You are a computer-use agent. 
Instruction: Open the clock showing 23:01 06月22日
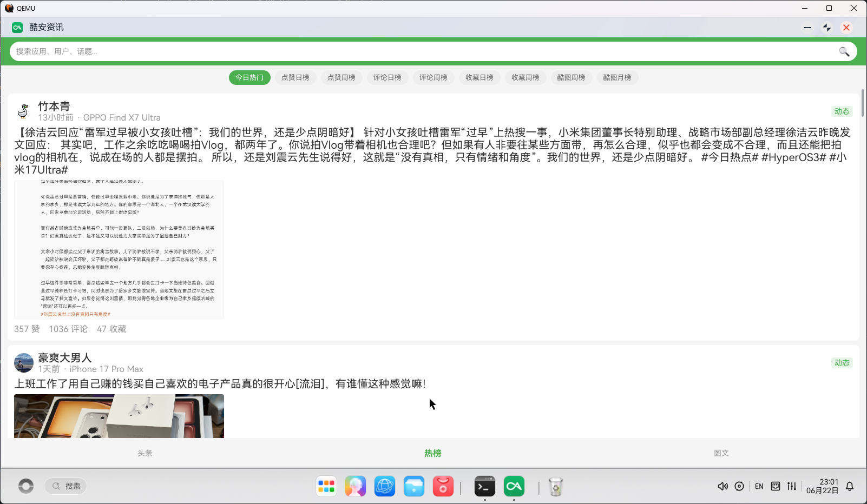(x=823, y=486)
